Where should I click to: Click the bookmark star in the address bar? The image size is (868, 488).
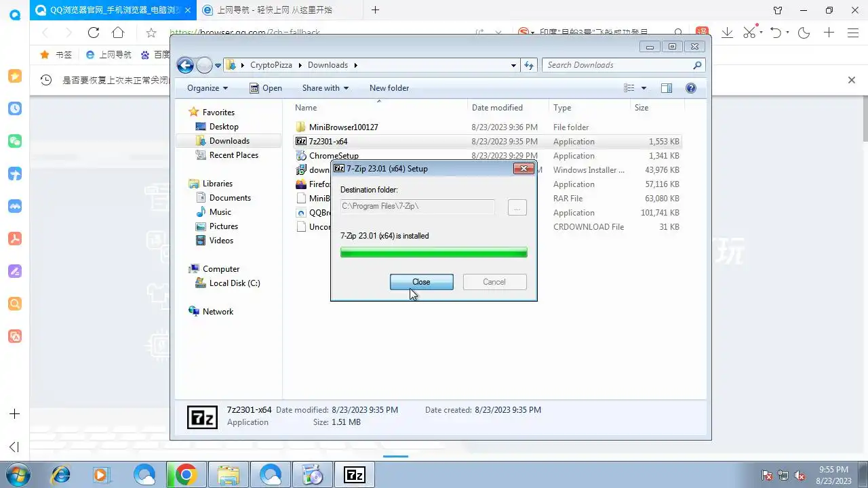point(151,33)
